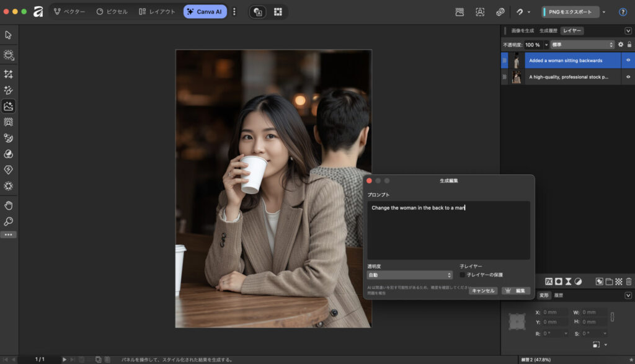This screenshot has height=364, width=635.
Task: Select the Move tool arrow
Action: [x=9, y=35]
